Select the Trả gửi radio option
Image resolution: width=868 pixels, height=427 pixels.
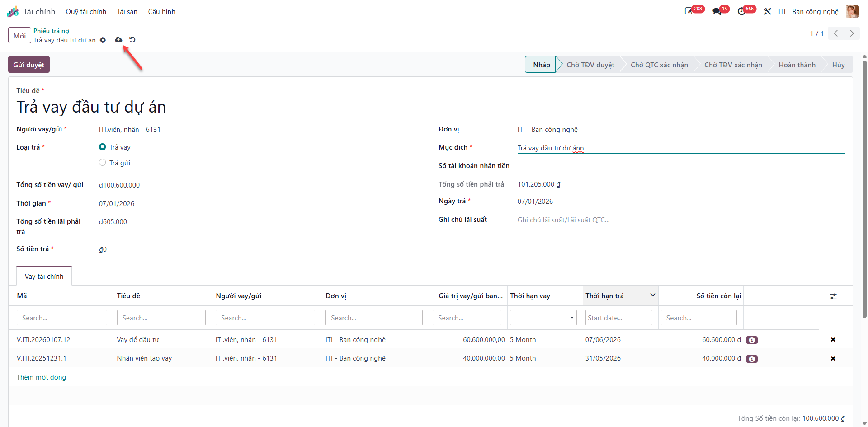click(103, 163)
